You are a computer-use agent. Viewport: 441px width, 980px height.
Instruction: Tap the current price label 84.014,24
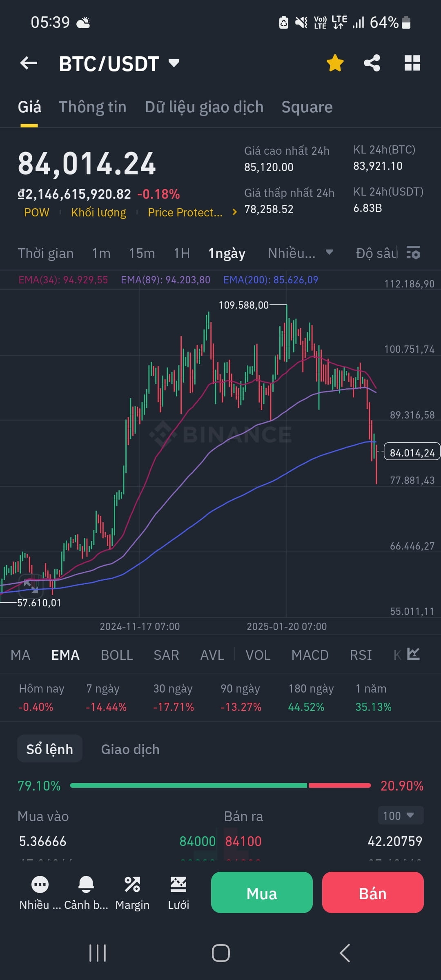[412, 452]
